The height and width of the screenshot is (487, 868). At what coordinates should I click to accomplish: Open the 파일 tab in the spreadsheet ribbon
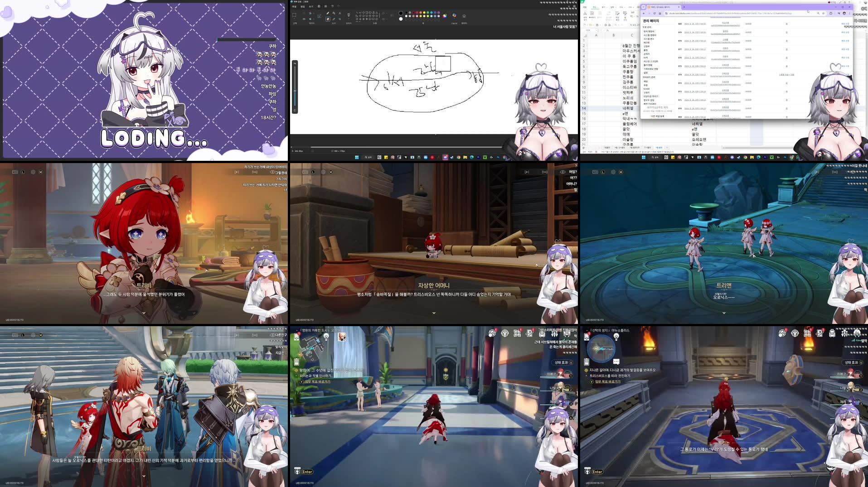pos(585,7)
